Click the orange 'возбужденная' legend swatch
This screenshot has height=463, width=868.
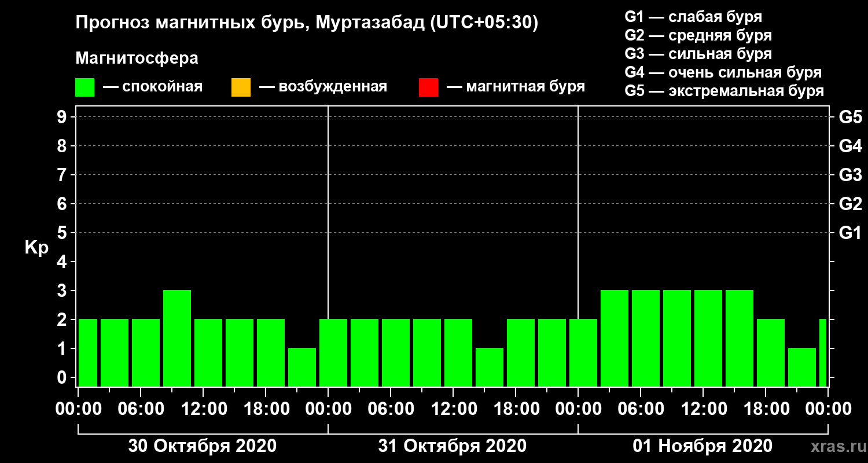(x=241, y=87)
